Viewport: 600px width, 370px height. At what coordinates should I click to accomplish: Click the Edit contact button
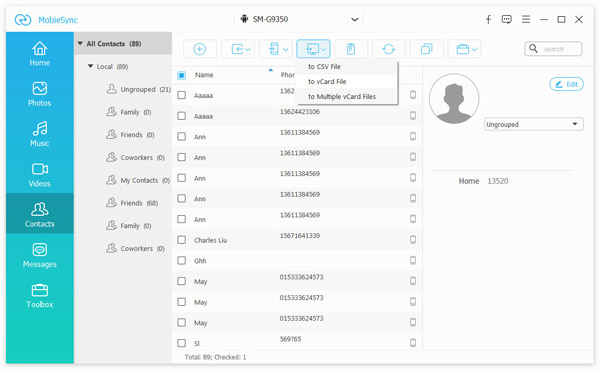click(x=566, y=84)
